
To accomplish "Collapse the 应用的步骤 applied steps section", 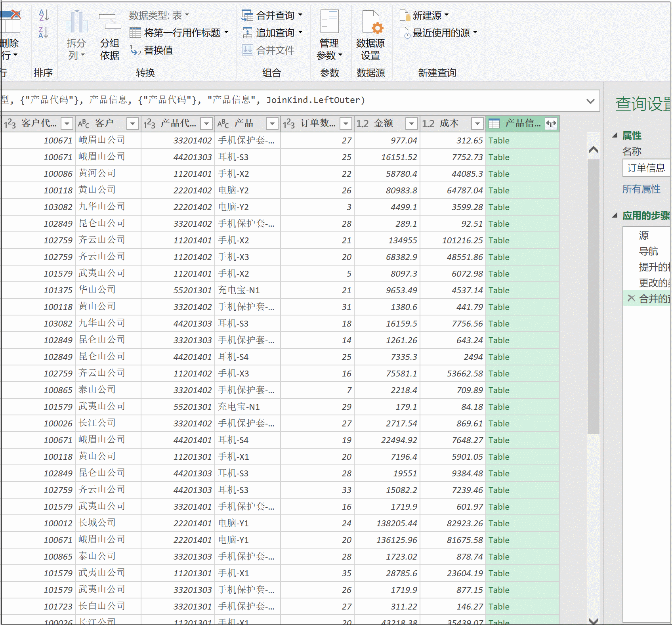I will (x=615, y=216).
